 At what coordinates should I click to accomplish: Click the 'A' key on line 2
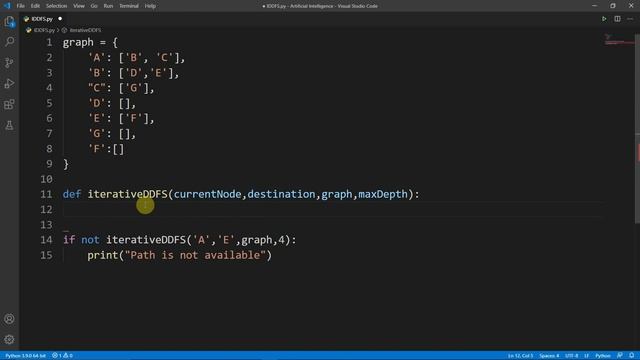pyautogui.click(x=97, y=58)
